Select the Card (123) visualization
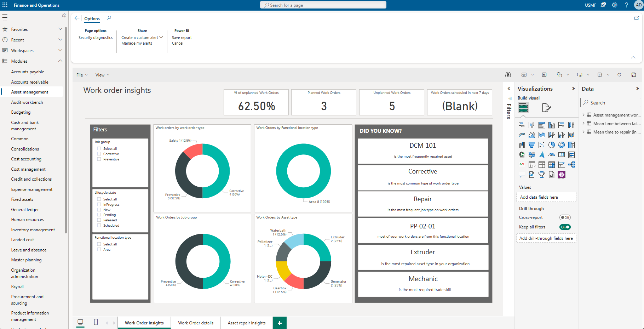Screen dimensions: 644x329 pyautogui.click(x=562, y=155)
